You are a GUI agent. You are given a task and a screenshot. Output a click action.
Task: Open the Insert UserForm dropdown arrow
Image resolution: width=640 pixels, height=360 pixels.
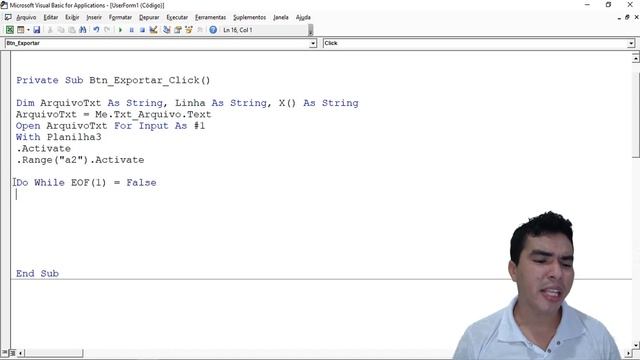tap(28, 30)
